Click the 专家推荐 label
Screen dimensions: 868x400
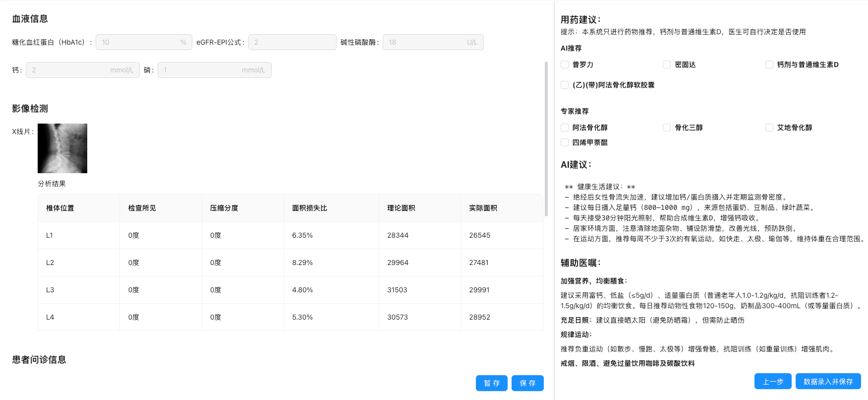[x=575, y=111]
